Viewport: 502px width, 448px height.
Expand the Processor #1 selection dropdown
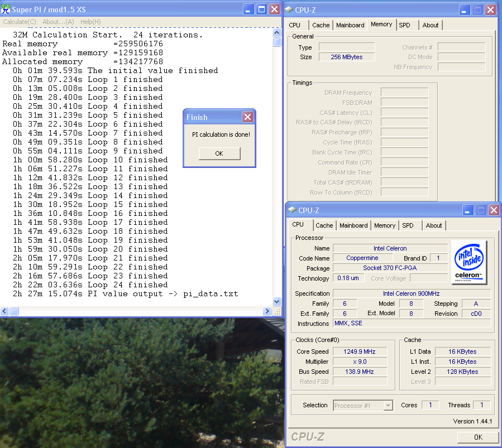(388, 406)
